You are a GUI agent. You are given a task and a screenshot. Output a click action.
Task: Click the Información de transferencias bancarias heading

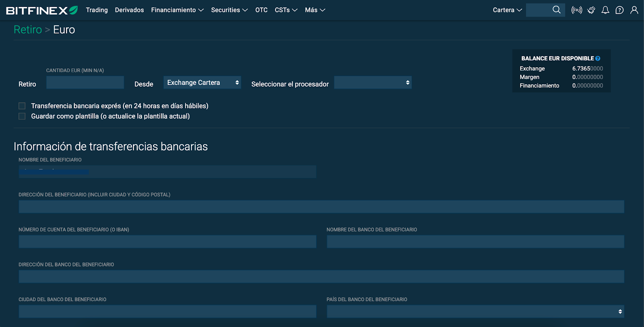pyautogui.click(x=111, y=147)
